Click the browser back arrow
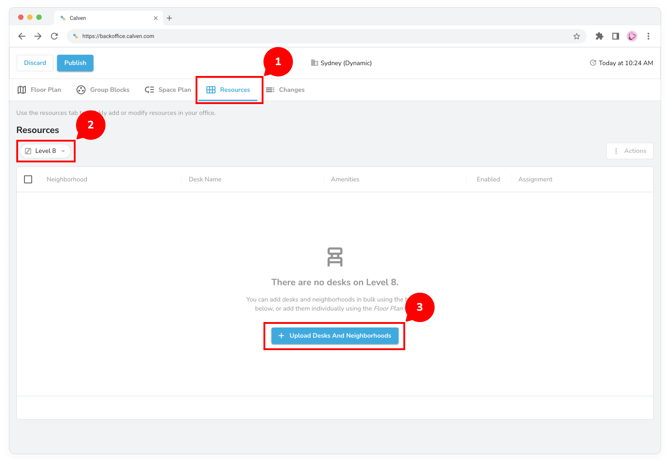 [x=22, y=36]
